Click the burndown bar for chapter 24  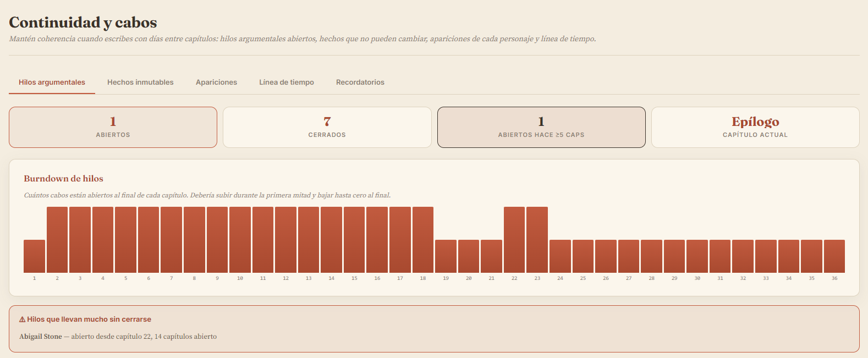(560, 256)
